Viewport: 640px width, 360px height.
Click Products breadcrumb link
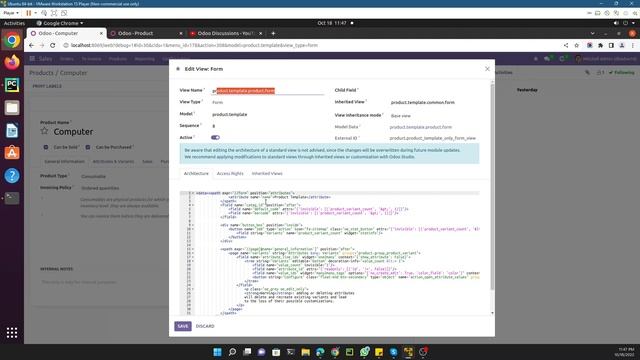pyautogui.click(x=41, y=73)
